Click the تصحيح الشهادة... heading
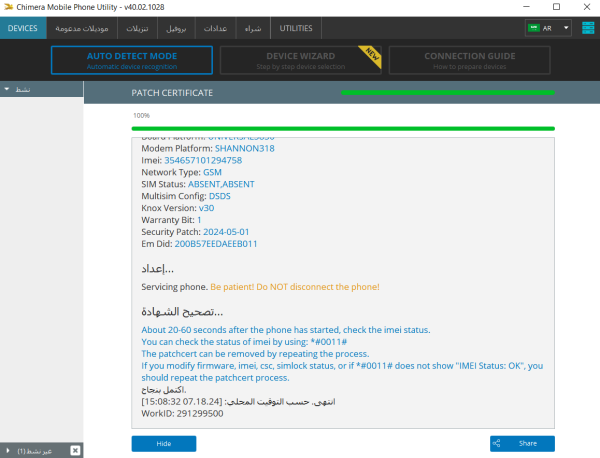 point(182,311)
